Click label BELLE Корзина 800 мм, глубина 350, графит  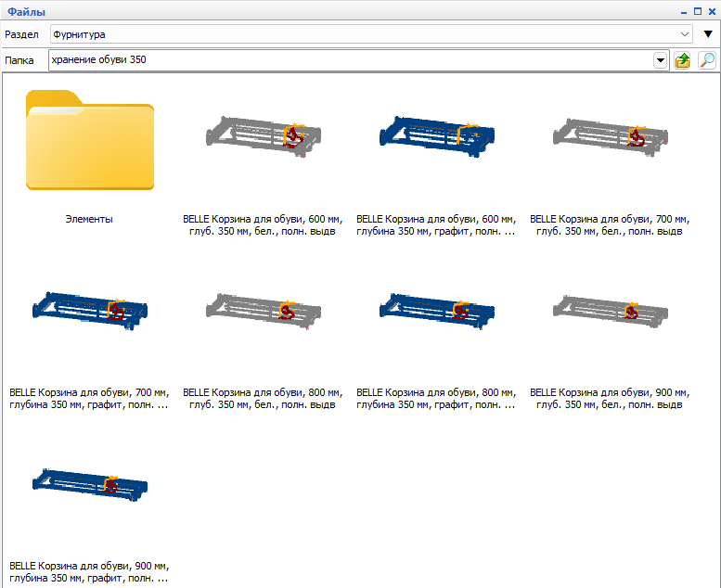point(436,399)
